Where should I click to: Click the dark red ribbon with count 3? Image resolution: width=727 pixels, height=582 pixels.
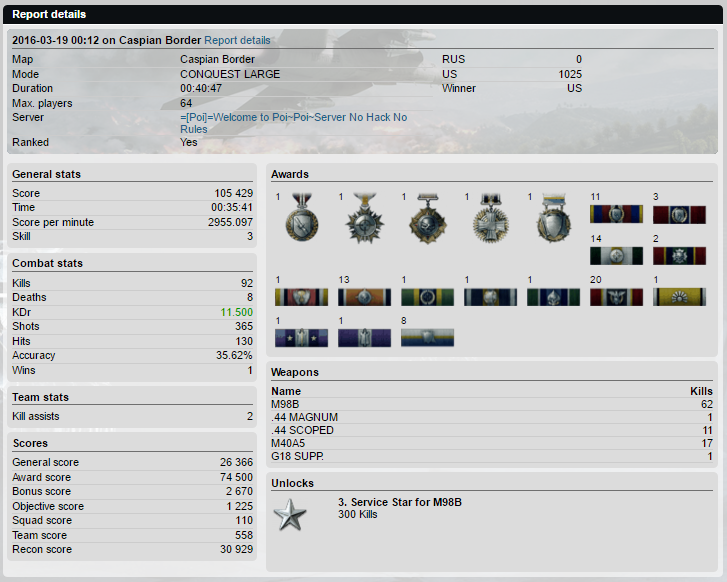point(679,215)
